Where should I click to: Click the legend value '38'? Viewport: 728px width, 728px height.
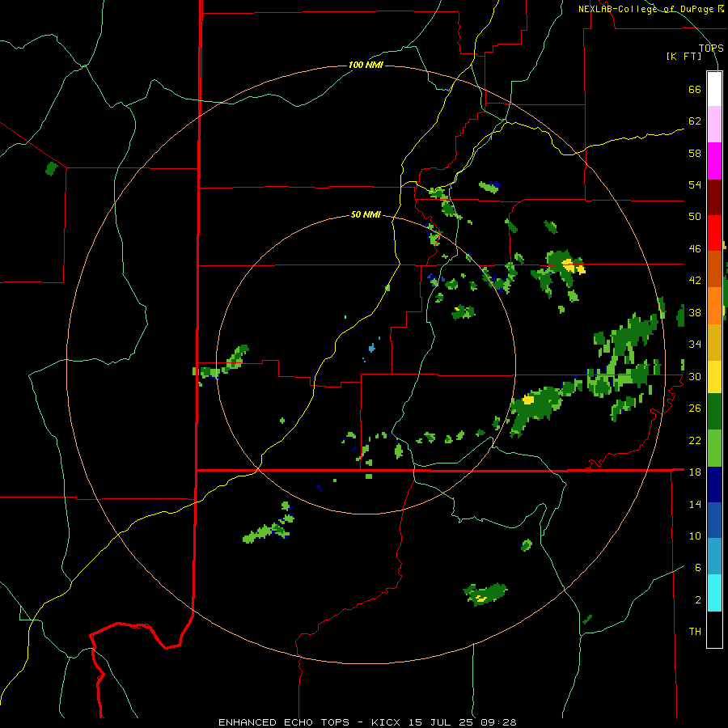695,313
